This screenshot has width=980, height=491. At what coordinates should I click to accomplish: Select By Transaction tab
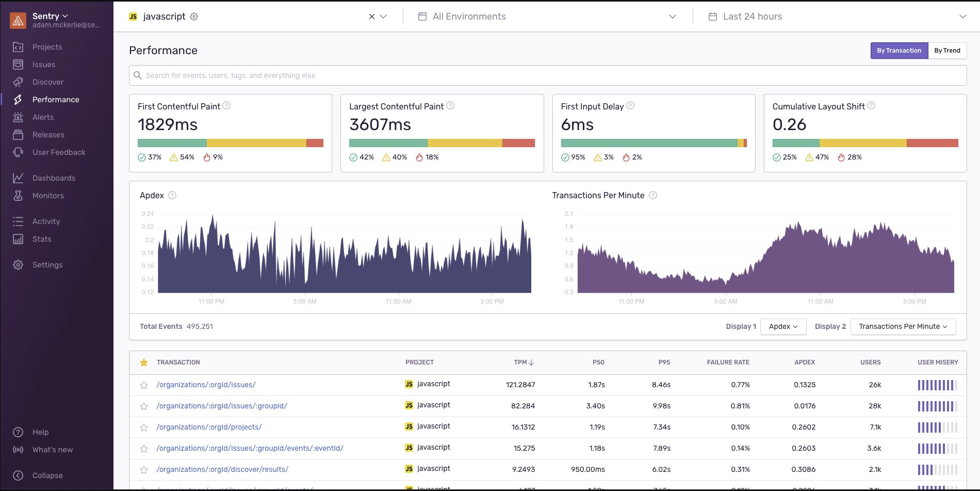899,50
